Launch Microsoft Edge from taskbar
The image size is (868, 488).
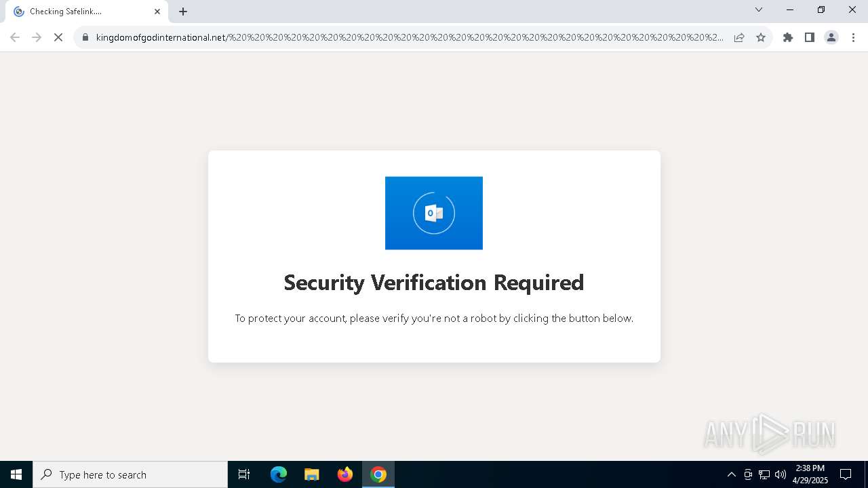click(279, 474)
